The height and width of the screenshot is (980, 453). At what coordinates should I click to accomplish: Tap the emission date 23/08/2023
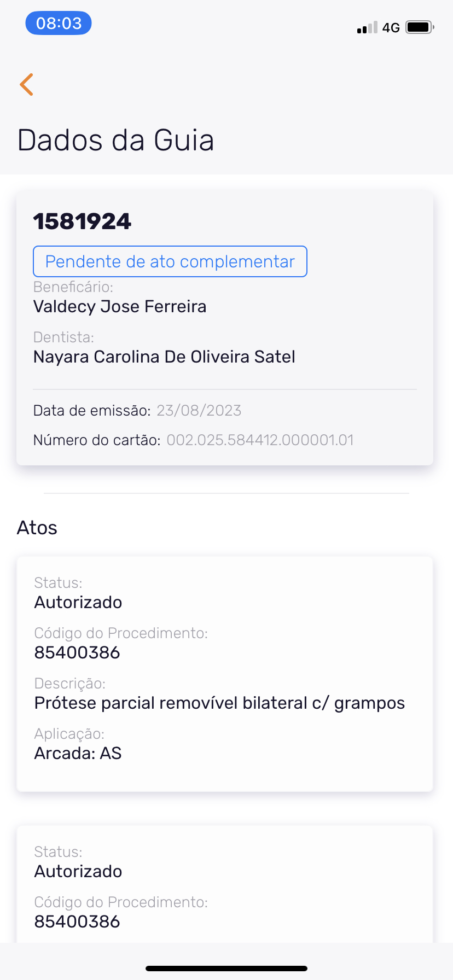(199, 411)
